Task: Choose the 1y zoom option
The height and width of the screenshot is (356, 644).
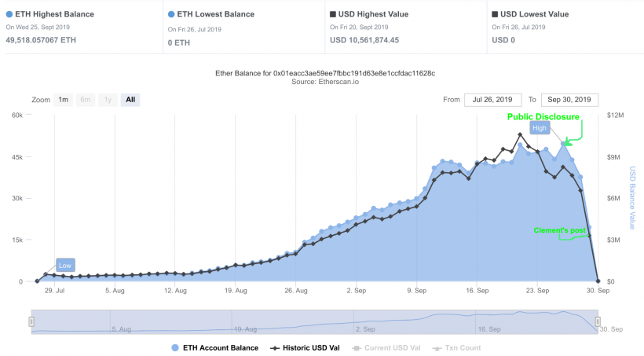Action: 106,100
